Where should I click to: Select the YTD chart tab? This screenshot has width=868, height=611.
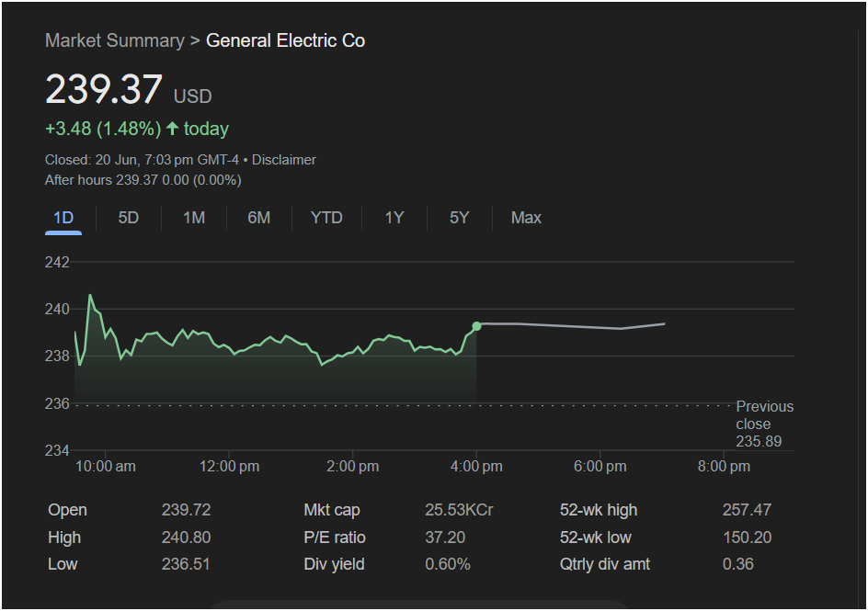326,218
